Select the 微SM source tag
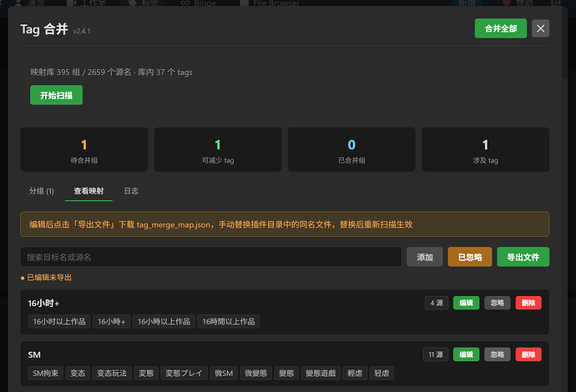 coord(224,374)
